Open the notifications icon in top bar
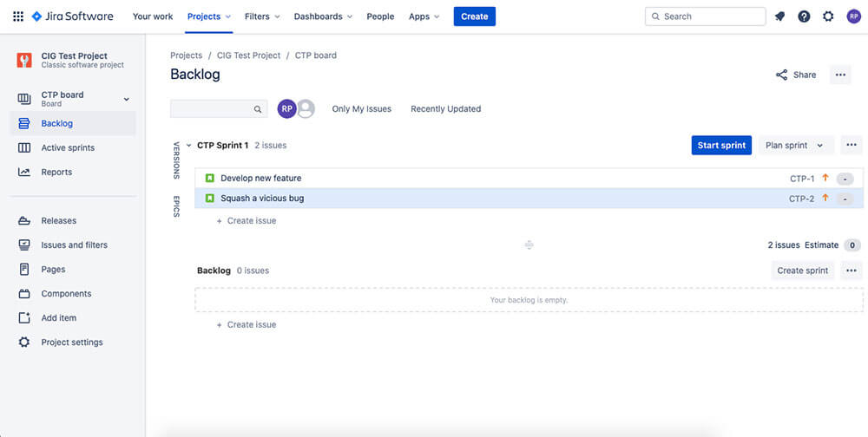This screenshot has height=437, width=868. click(x=780, y=16)
